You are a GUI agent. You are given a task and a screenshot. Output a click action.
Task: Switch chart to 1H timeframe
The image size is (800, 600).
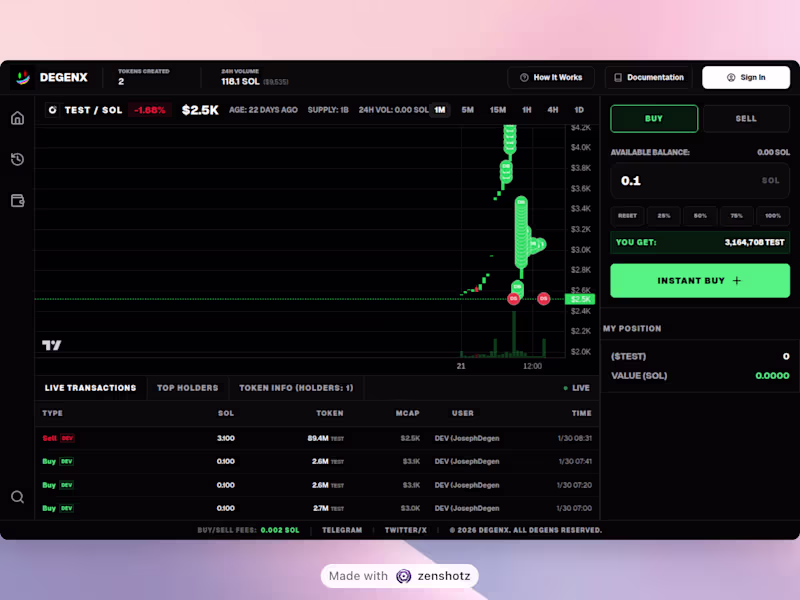coord(527,110)
